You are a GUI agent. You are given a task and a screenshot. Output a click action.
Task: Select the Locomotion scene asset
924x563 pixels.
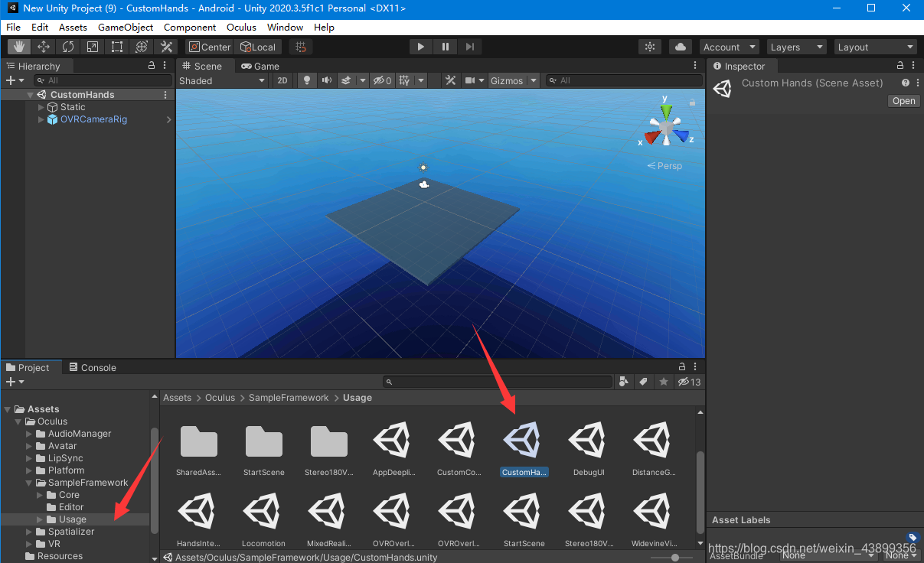(x=263, y=520)
